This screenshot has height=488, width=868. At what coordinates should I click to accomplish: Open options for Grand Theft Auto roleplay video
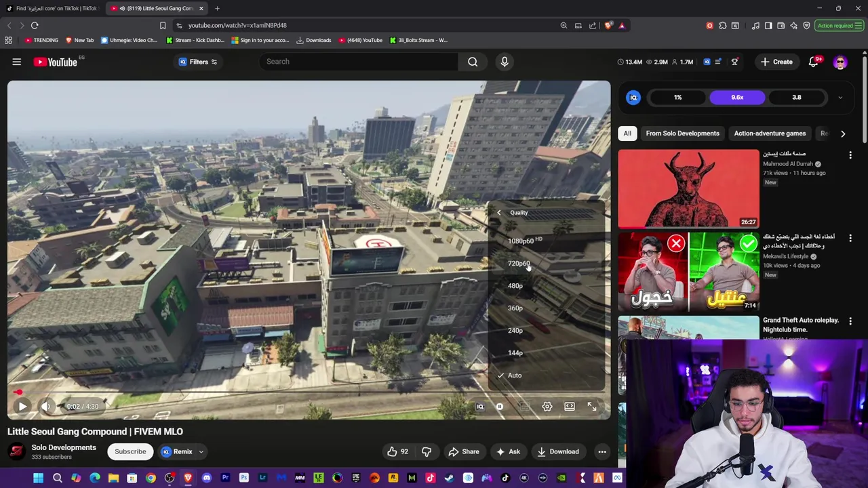pos(850,321)
